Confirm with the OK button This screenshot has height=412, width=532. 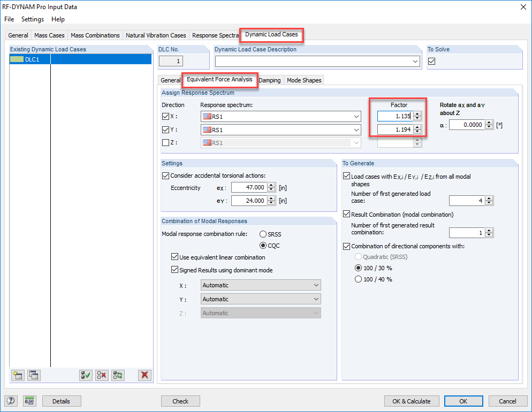tap(463, 401)
